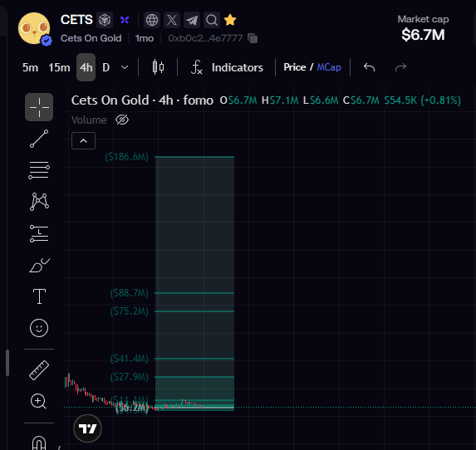Image resolution: width=476 pixels, height=450 pixels.
Task: Open the CETS website globe icon
Action: (152, 20)
